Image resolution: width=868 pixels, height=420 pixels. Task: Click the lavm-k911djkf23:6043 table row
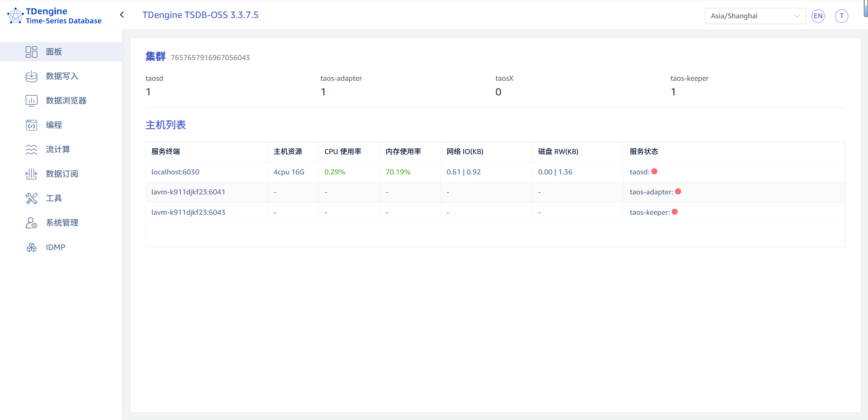pos(188,212)
